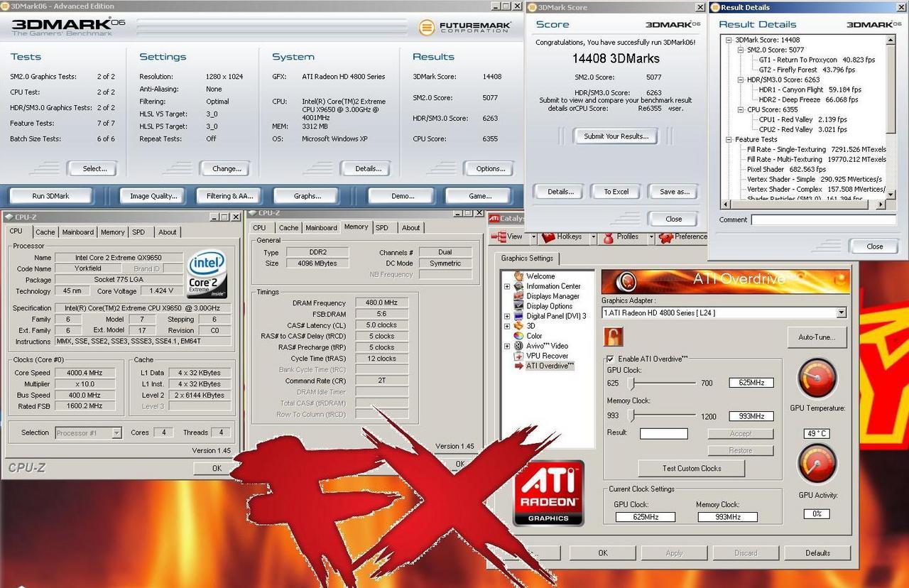Click the ATI Radeon Graphics logo
The image size is (909, 588).
[548, 493]
